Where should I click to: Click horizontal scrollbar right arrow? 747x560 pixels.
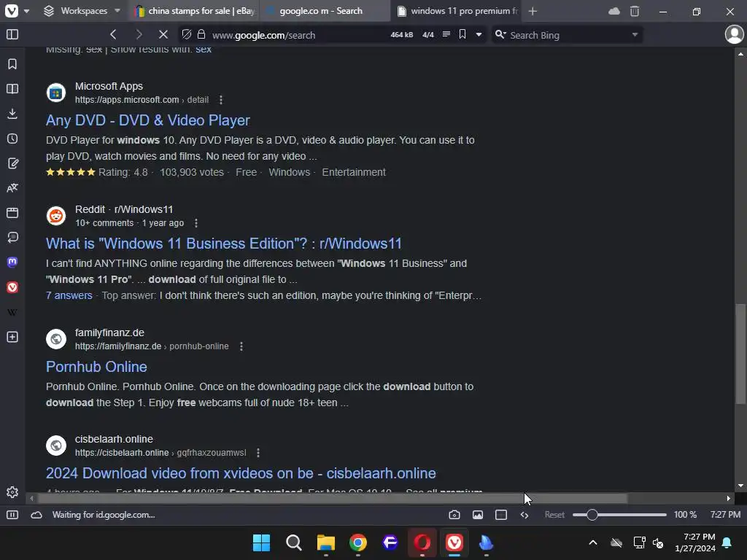pos(729,498)
